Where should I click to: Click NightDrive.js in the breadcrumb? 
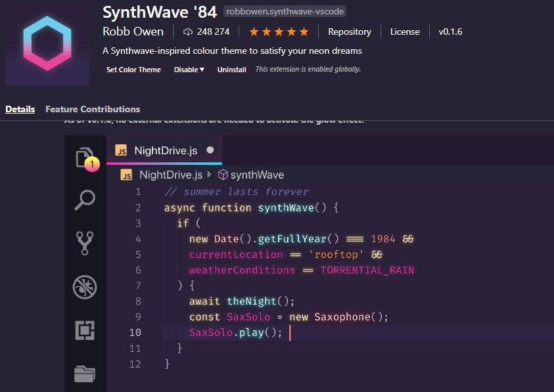point(171,175)
